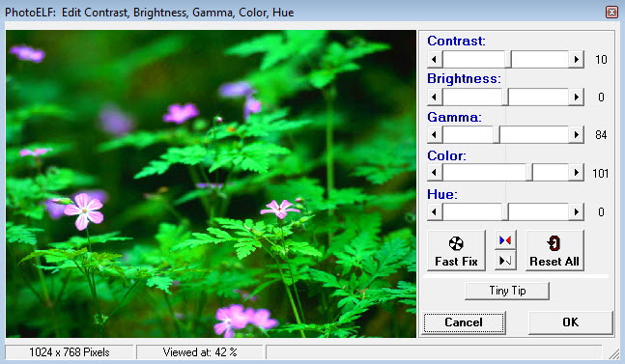The height and width of the screenshot is (364, 625).
Task: Reset All adjustments
Action: click(554, 250)
